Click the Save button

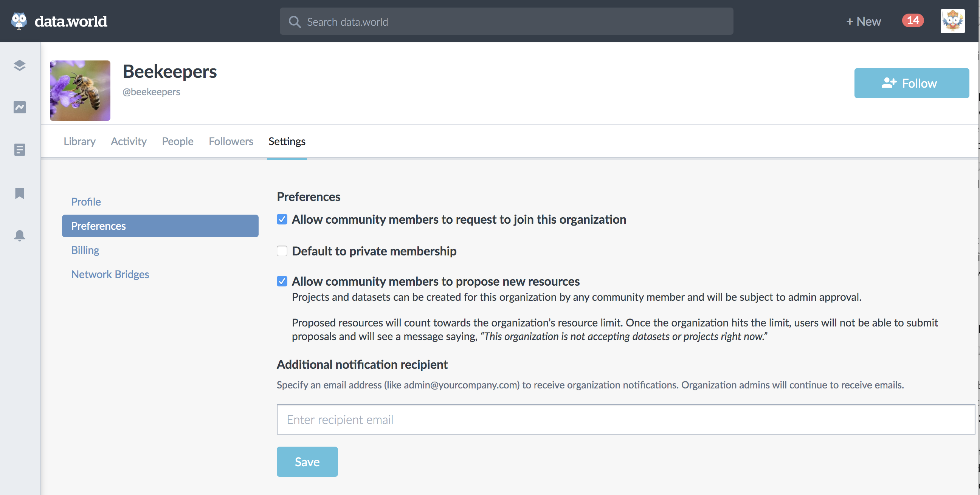[307, 461]
